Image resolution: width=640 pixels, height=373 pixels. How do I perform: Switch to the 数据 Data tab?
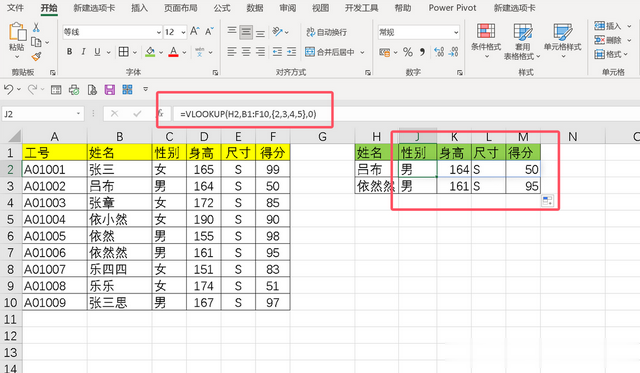(255, 8)
